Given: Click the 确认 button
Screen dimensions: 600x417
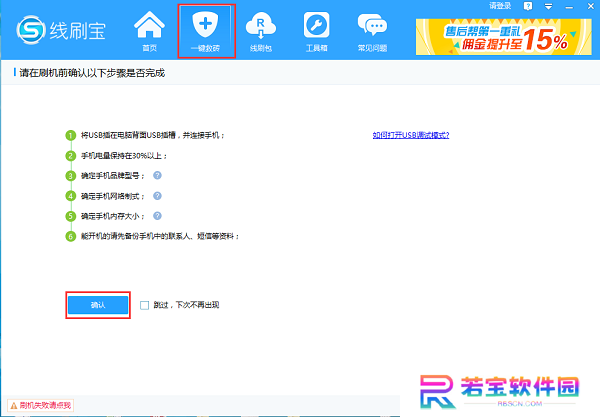Looking at the screenshot, I should click(x=98, y=305).
